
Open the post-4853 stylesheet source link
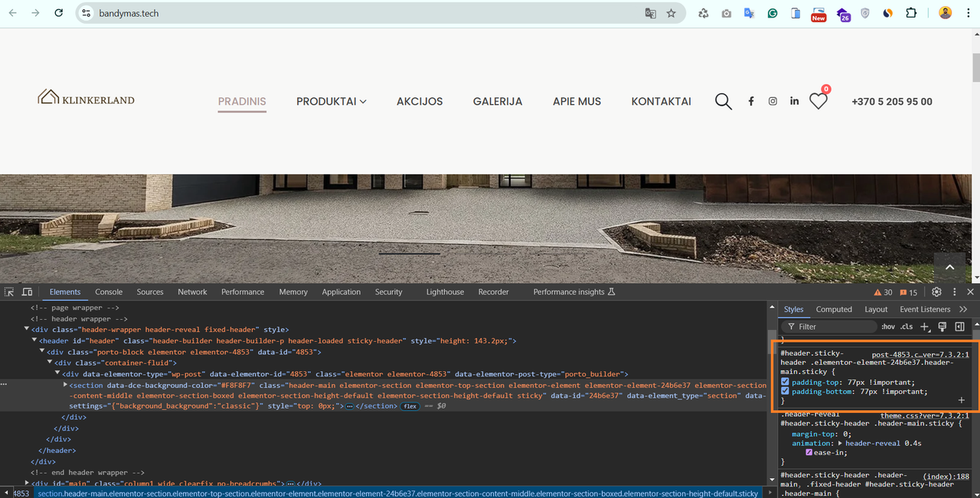(920, 355)
